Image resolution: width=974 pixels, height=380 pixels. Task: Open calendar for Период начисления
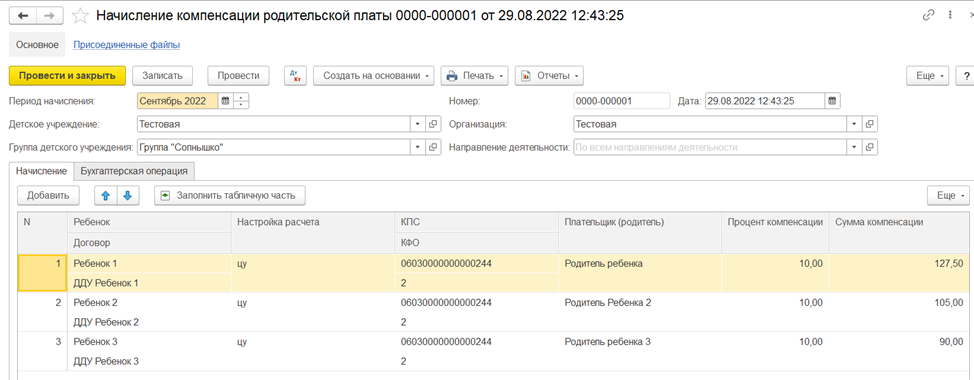pyautogui.click(x=225, y=101)
